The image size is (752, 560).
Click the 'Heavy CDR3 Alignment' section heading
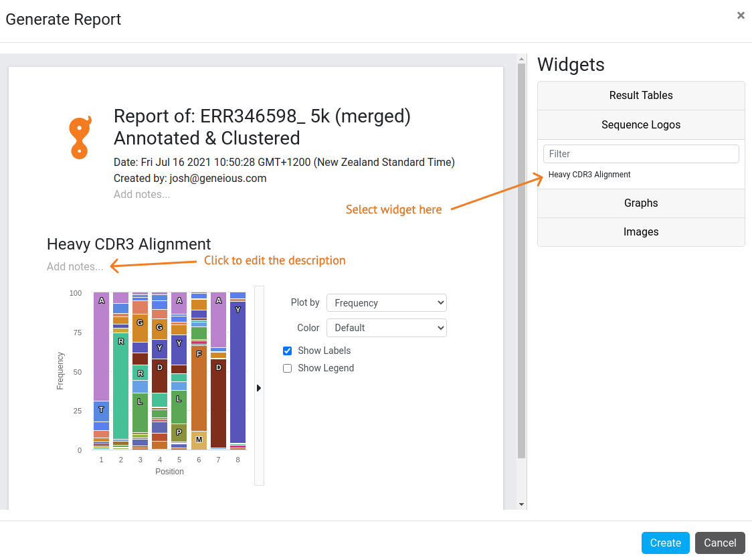128,244
